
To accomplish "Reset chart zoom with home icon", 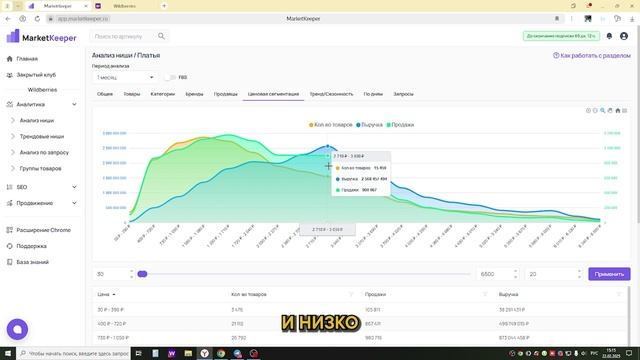I will pyautogui.click(x=618, y=111).
